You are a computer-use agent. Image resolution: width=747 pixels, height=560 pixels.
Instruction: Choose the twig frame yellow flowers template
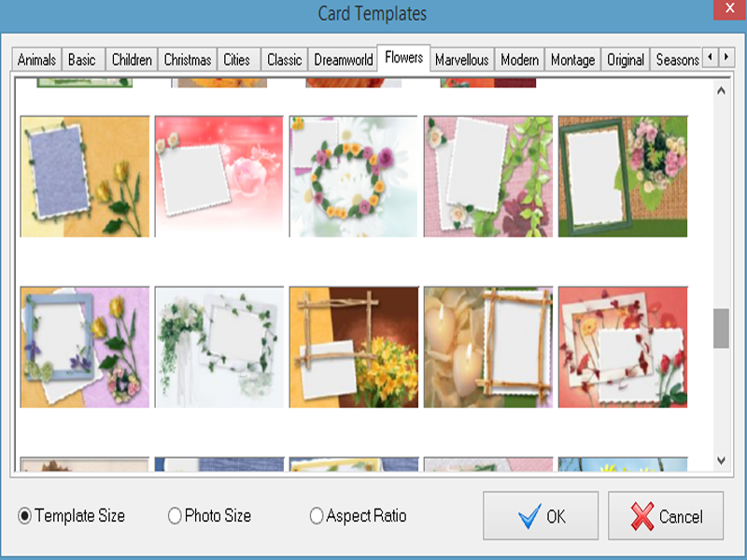click(x=354, y=347)
